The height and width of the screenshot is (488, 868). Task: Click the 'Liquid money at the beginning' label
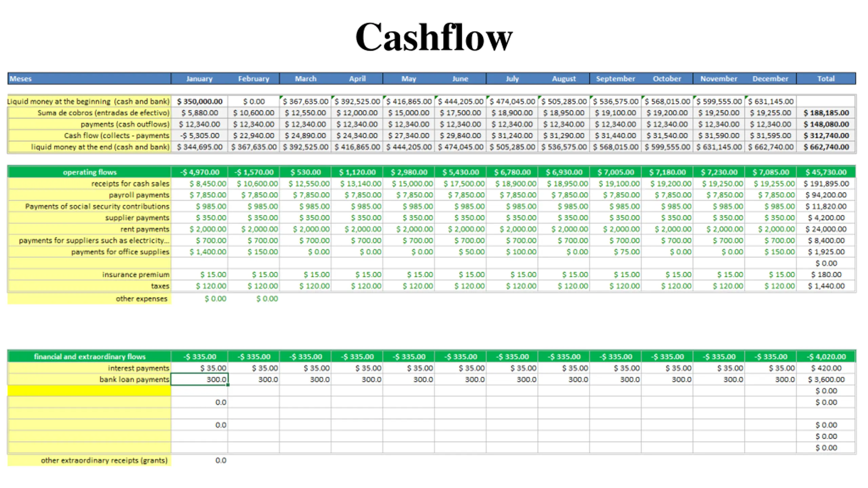pos(88,101)
